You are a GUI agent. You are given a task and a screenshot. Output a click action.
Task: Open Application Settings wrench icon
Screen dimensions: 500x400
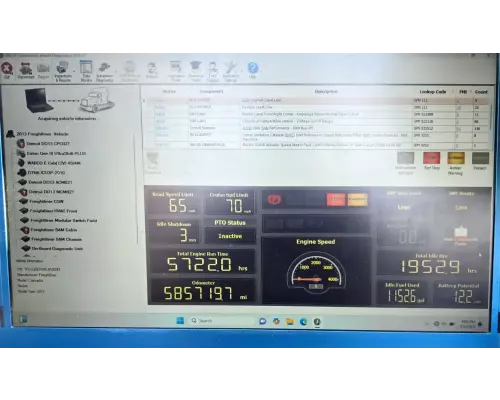[x=230, y=71]
